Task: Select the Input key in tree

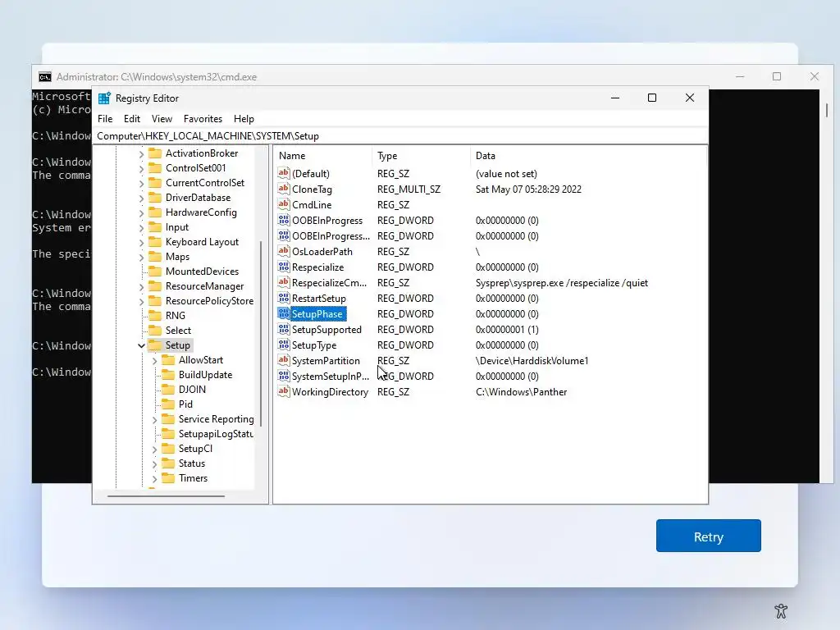Action: [x=177, y=227]
